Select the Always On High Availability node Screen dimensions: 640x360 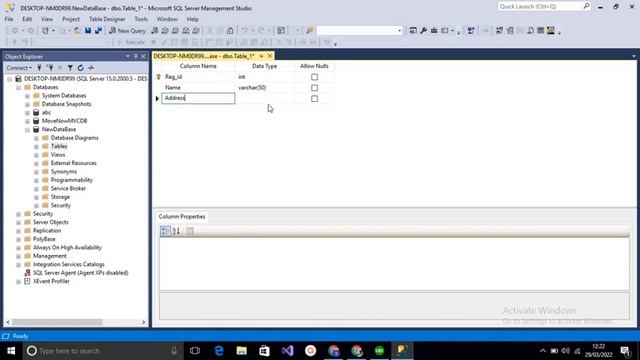67,247
